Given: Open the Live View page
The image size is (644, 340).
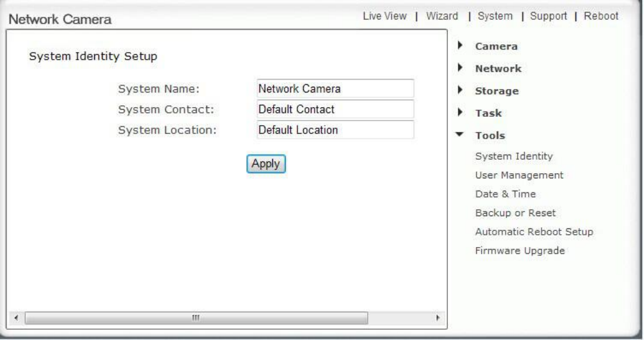Looking at the screenshot, I should click(384, 16).
